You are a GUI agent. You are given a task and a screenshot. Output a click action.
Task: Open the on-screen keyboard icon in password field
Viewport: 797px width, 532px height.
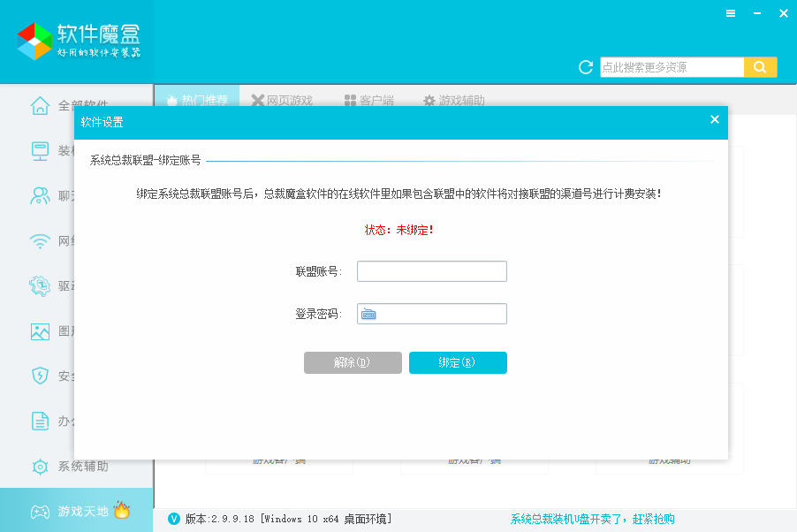tap(368, 315)
